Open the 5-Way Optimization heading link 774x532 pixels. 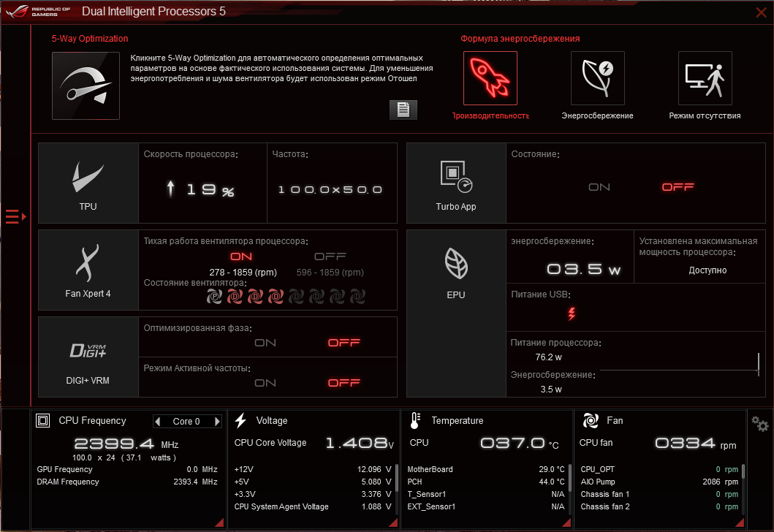pos(90,39)
